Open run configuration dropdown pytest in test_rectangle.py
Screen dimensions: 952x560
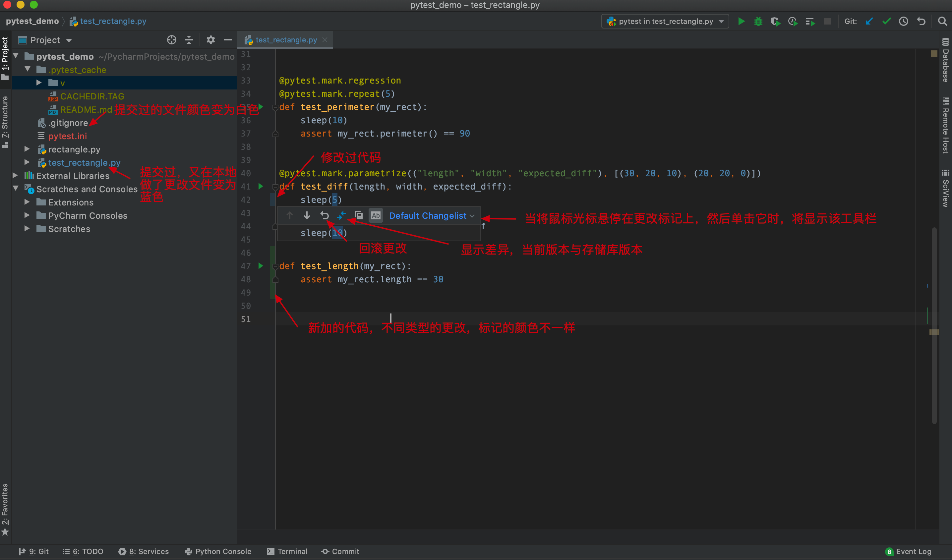(x=665, y=21)
